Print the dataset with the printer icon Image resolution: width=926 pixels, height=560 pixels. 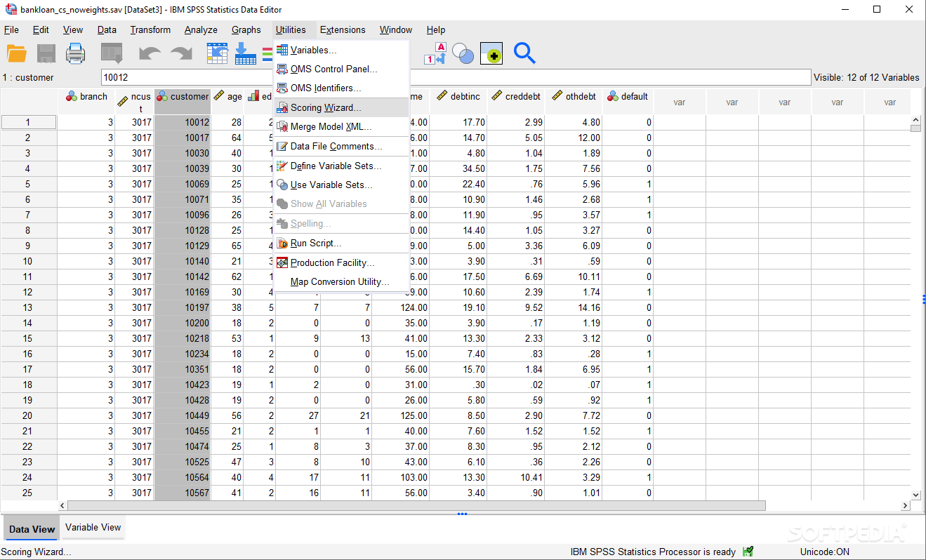76,53
